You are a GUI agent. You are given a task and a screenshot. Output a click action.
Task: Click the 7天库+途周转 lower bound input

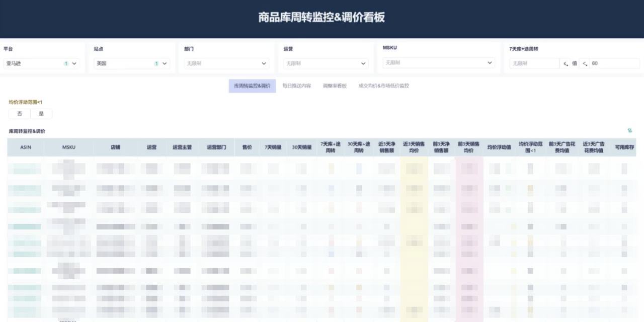[x=534, y=64]
